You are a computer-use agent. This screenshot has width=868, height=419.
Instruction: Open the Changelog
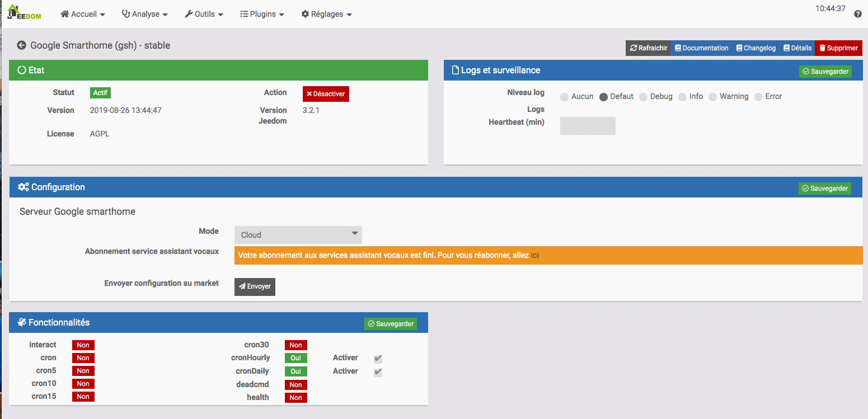(x=756, y=48)
